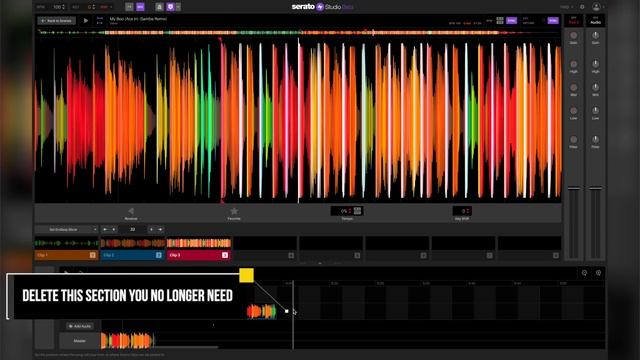Select the Audio mixer channel tab
Viewport: 640px width, 360px height.
coord(596,21)
